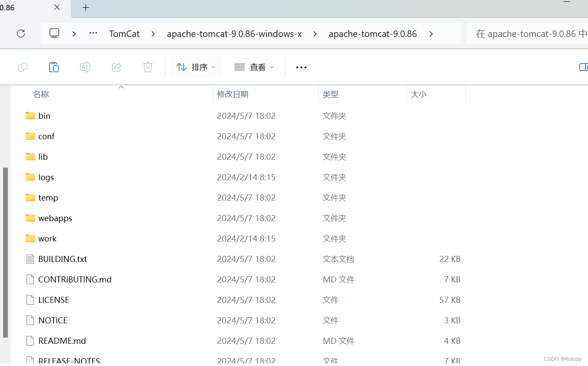Toggle the details pane icon at right
This screenshot has width=588, height=366.
point(584,67)
